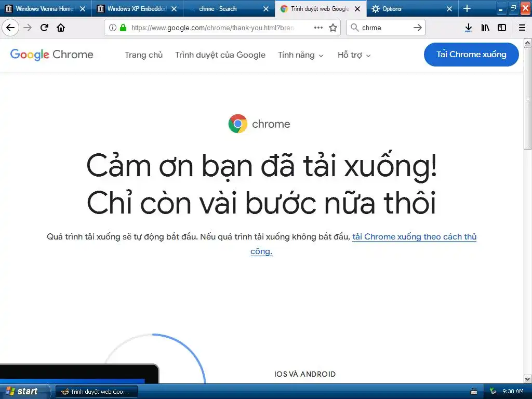
Task: Click the page scrollbar up arrow
Action: 528,43
